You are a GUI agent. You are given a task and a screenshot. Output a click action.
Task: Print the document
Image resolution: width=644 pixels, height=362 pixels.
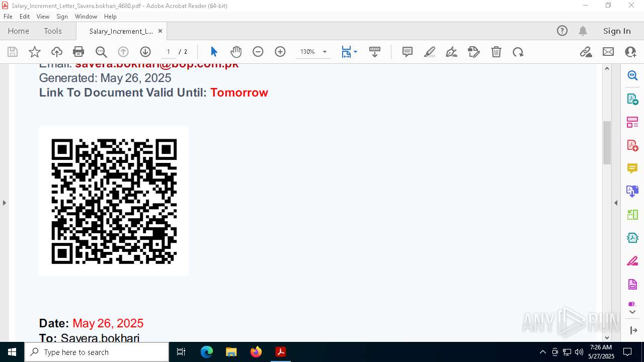[78, 52]
